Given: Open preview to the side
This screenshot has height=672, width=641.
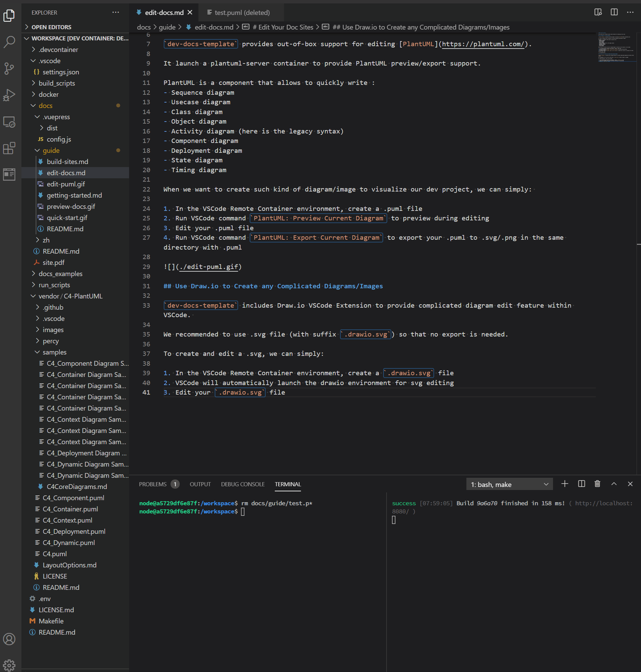Looking at the screenshot, I should pos(598,12).
